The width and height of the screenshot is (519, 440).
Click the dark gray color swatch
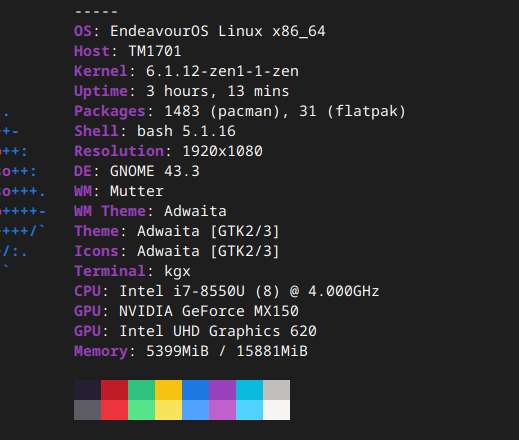(x=87, y=410)
